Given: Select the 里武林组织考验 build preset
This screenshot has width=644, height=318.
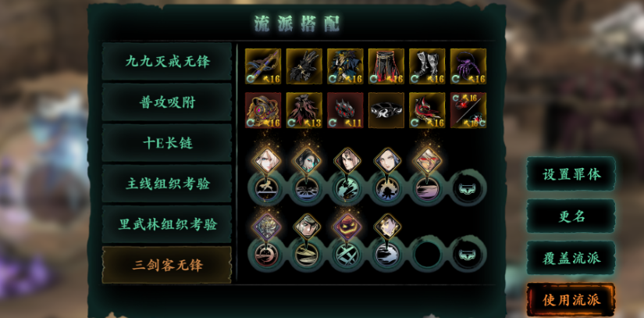Looking at the screenshot, I should click(167, 224).
